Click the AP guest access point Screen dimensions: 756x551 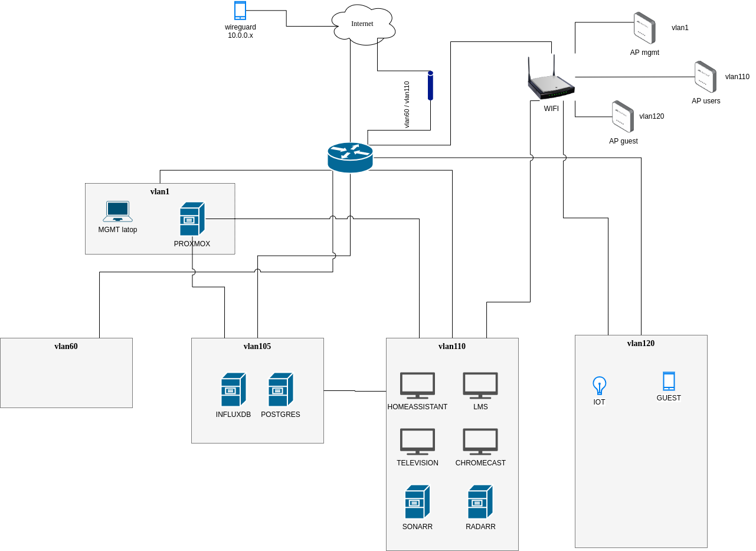pos(623,116)
